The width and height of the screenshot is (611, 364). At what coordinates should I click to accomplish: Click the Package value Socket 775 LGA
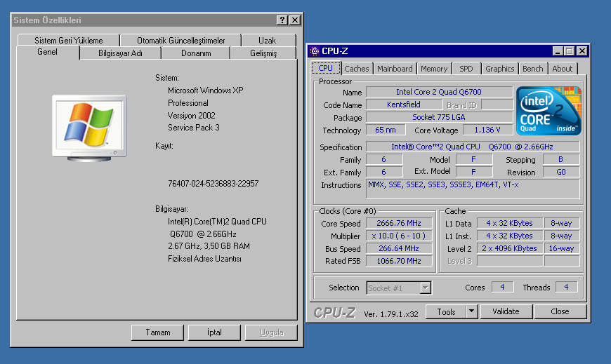point(439,117)
